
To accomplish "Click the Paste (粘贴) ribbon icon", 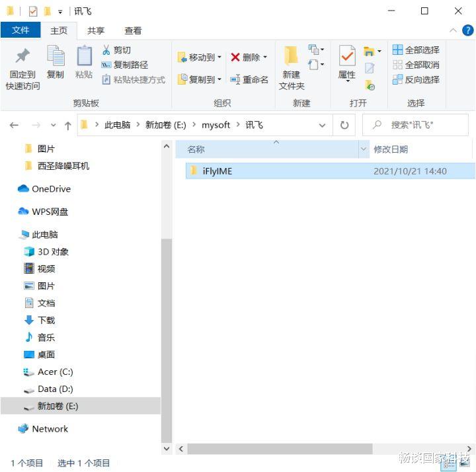I will (x=84, y=62).
